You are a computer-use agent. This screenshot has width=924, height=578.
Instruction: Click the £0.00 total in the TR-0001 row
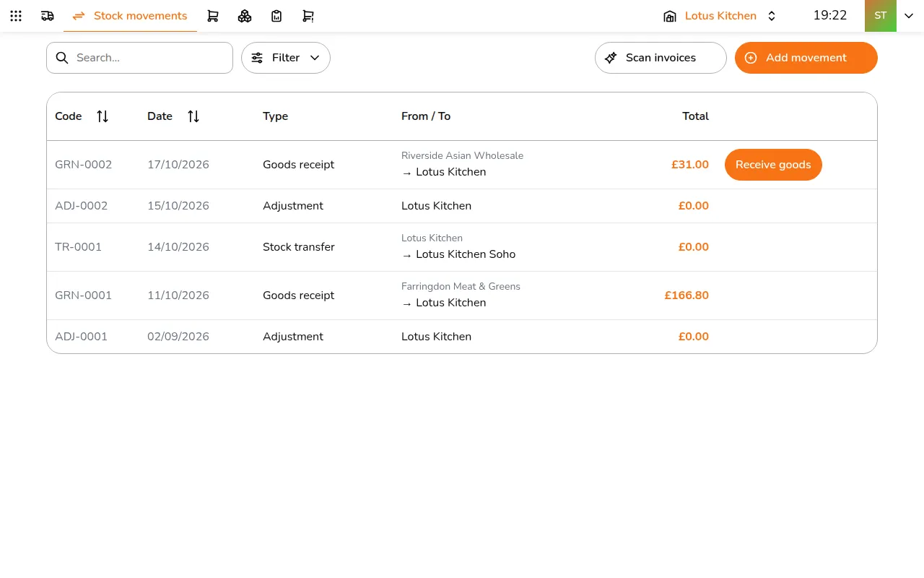(x=694, y=247)
